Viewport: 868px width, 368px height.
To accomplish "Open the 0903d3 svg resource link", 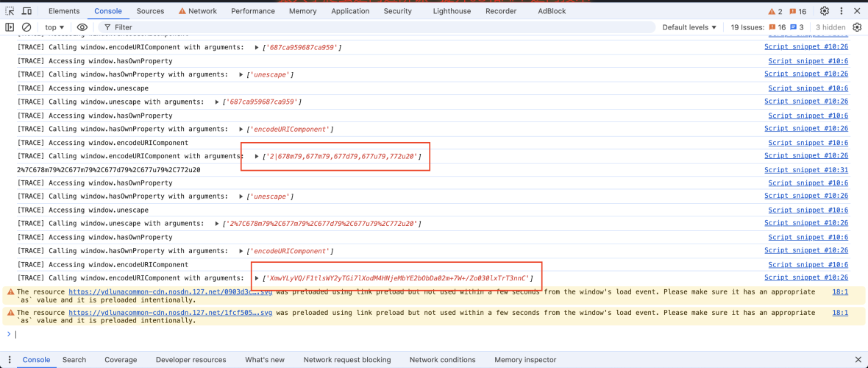I will pos(170,291).
